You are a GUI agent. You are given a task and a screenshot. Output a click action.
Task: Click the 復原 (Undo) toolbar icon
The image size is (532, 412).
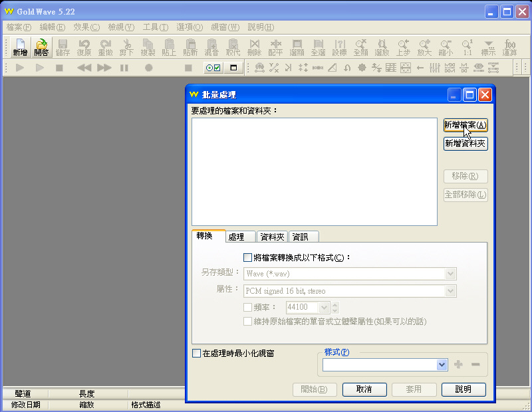(x=84, y=47)
